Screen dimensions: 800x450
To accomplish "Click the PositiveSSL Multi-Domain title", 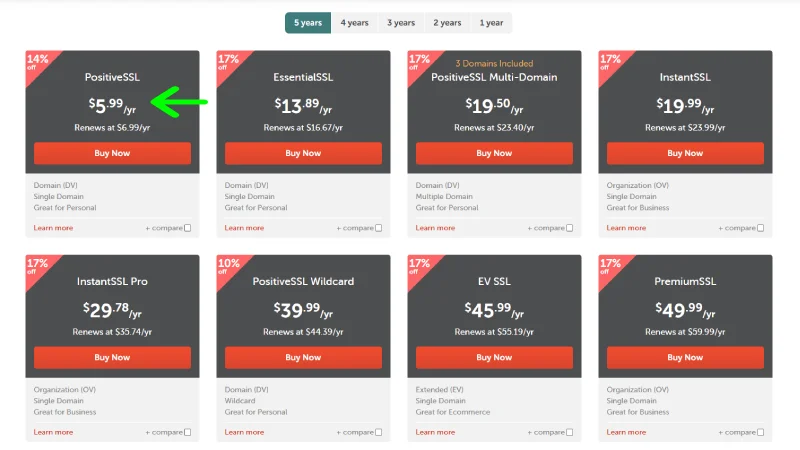I will click(494, 77).
